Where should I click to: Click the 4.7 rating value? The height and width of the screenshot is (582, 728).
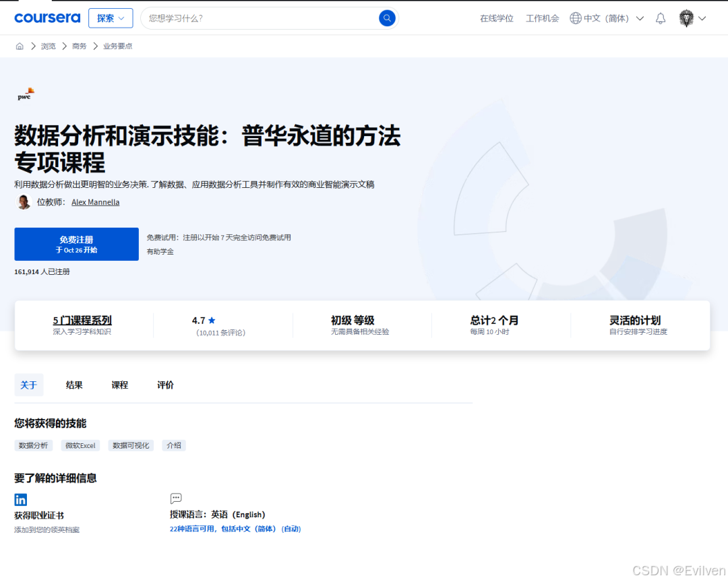(x=199, y=320)
